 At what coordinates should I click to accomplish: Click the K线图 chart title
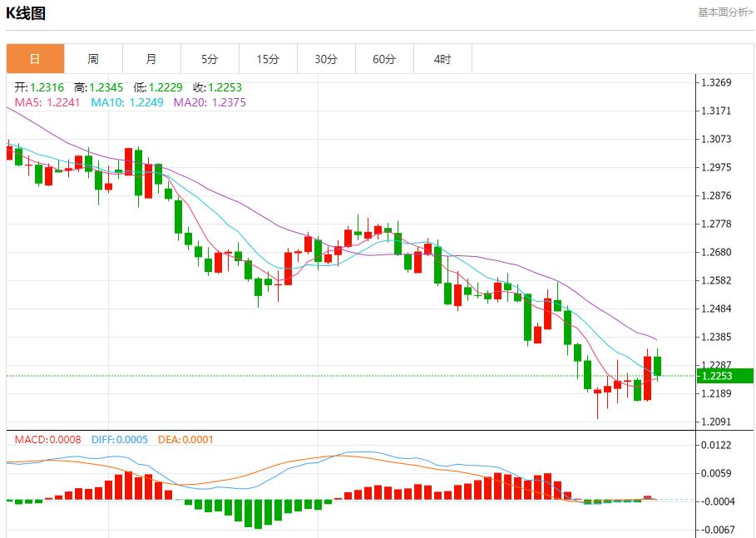27,13
